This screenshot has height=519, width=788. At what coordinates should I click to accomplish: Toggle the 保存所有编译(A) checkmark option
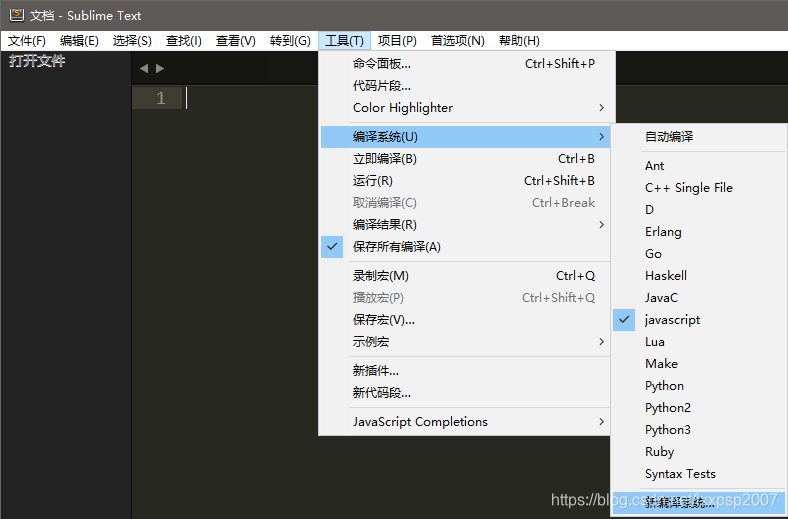coord(465,247)
